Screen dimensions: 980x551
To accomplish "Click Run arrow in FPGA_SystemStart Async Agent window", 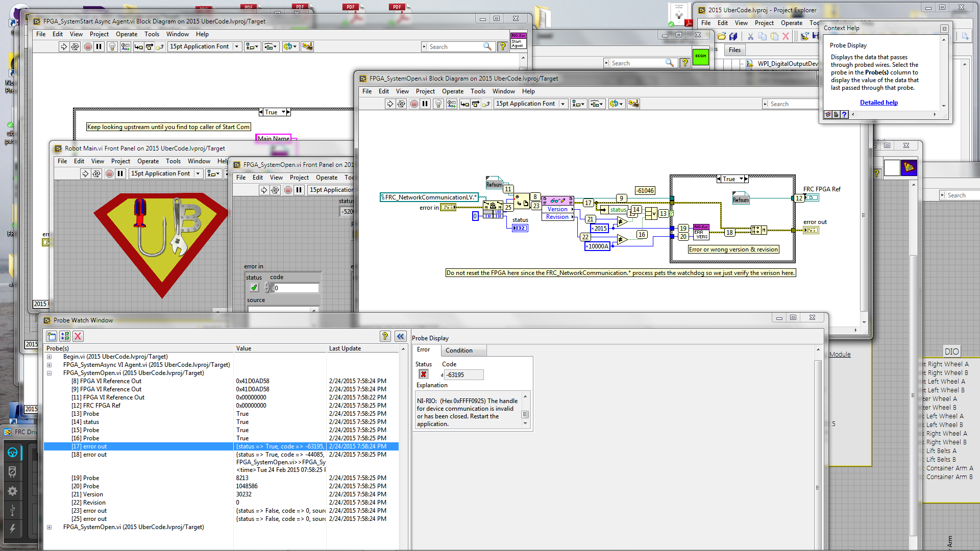I will click(x=63, y=46).
